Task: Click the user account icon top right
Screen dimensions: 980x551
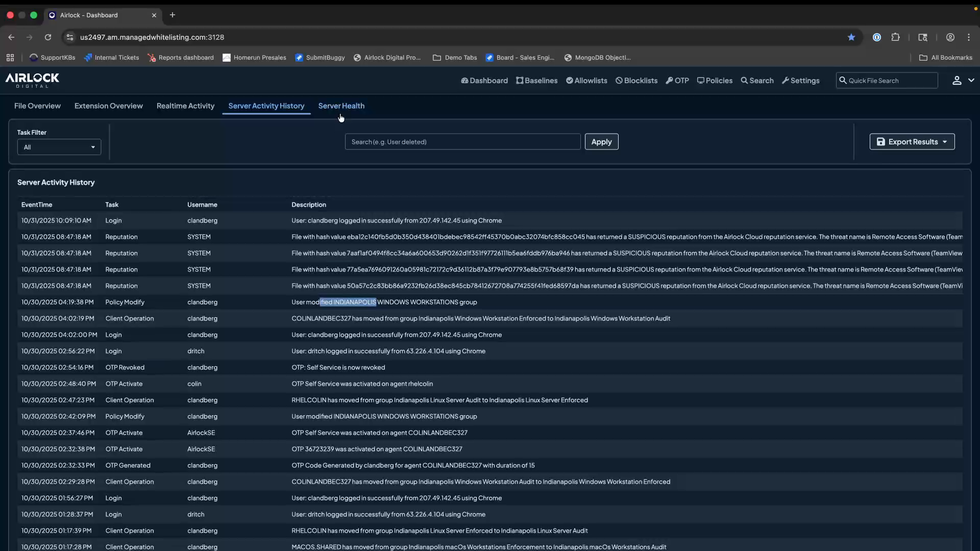Action: point(957,81)
